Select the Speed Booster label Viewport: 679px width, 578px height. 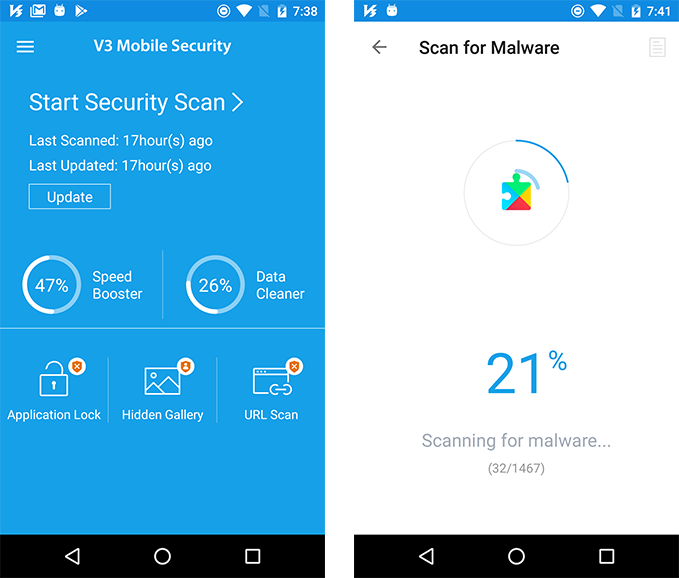pos(117,285)
